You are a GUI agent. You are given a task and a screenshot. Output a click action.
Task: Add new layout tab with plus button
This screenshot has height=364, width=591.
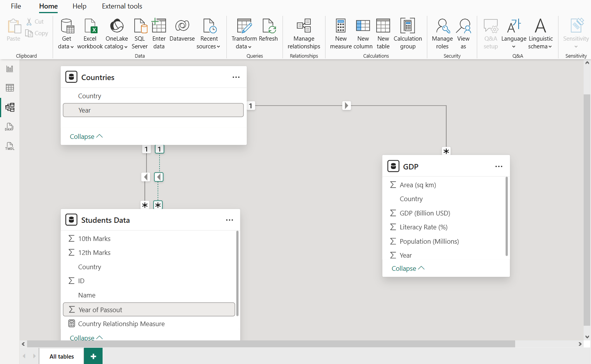(93, 356)
